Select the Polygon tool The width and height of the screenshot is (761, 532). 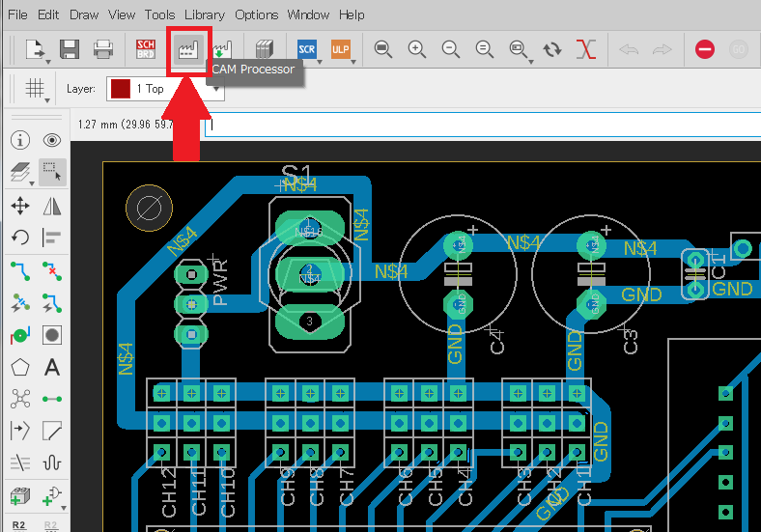20,368
